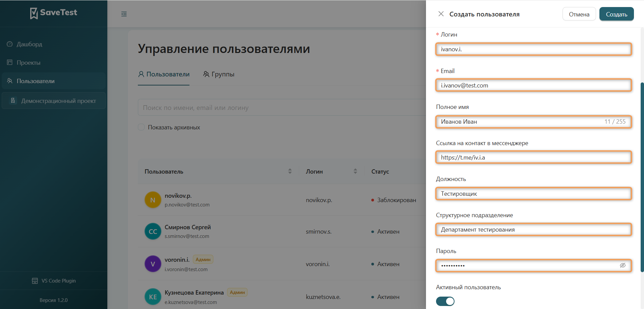Click the Пользователи sidebar icon

(x=9, y=81)
